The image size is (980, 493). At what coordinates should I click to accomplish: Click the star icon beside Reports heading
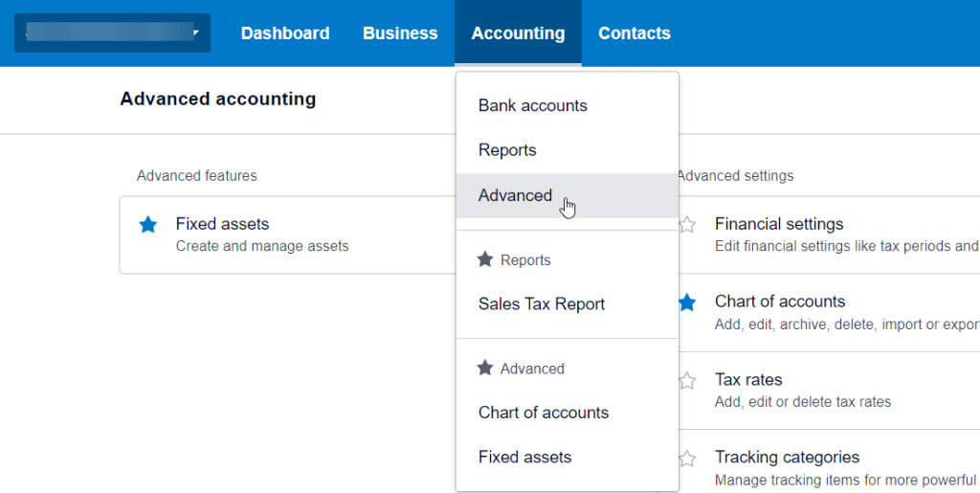(485, 259)
